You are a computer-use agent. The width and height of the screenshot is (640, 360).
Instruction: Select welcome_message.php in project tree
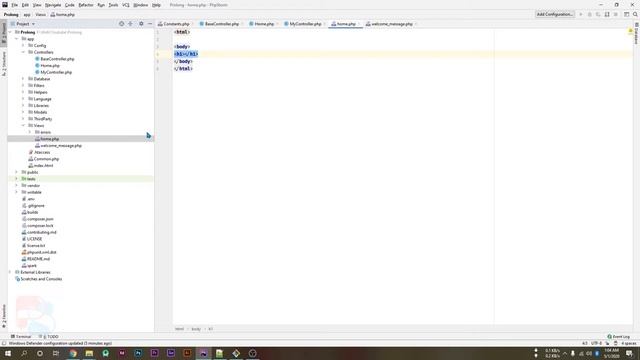tap(61, 146)
